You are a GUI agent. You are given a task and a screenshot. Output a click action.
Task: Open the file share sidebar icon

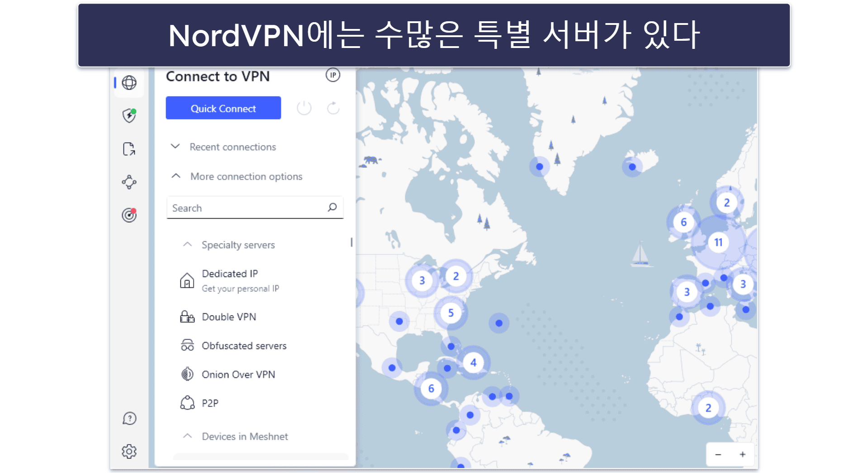click(x=129, y=149)
